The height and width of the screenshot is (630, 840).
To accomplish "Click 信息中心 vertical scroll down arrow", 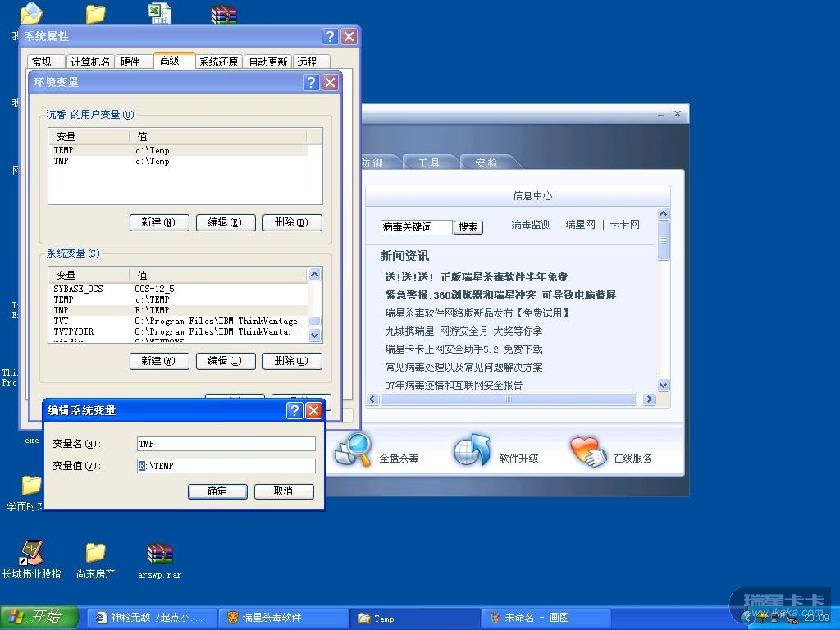I will tap(663, 386).
